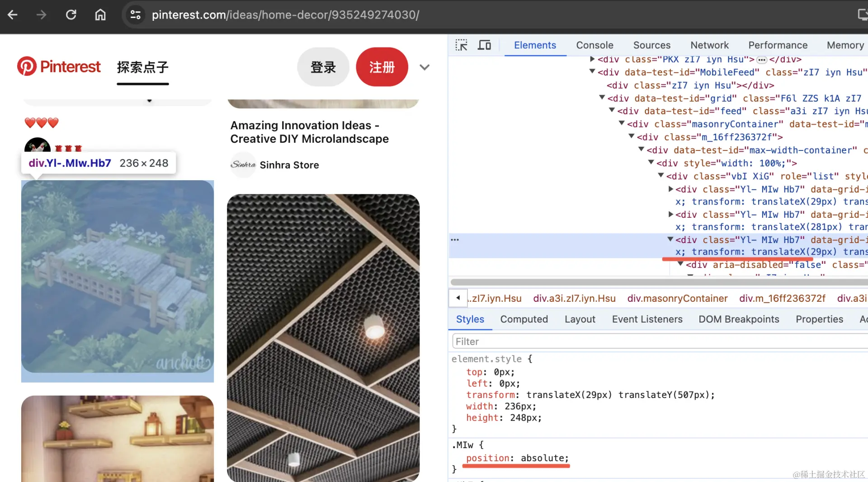This screenshot has width=868, height=482.
Task: Switch to the Computed pane tab
Action: click(524, 319)
